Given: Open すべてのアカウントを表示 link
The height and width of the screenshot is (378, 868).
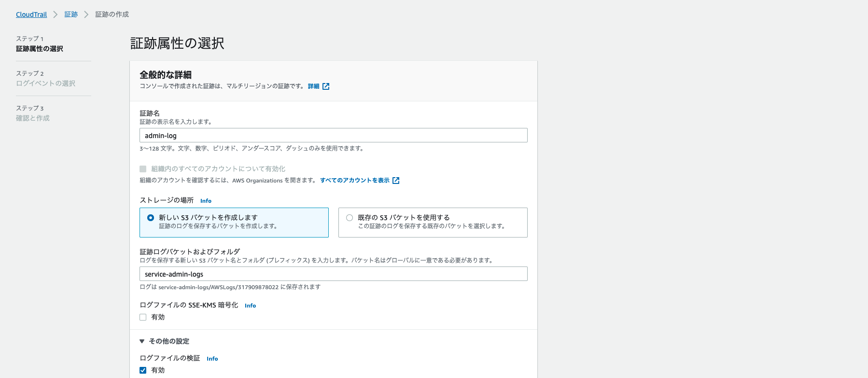Looking at the screenshot, I should [x=355, y=181].
